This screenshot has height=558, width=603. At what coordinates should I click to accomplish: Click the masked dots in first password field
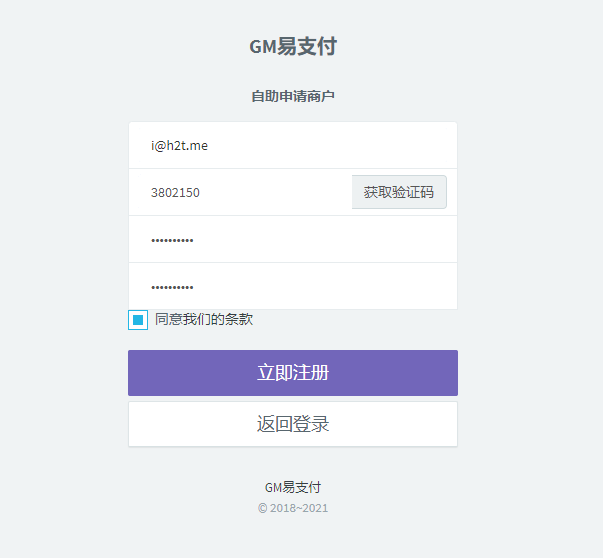click(x=172, y=240)
